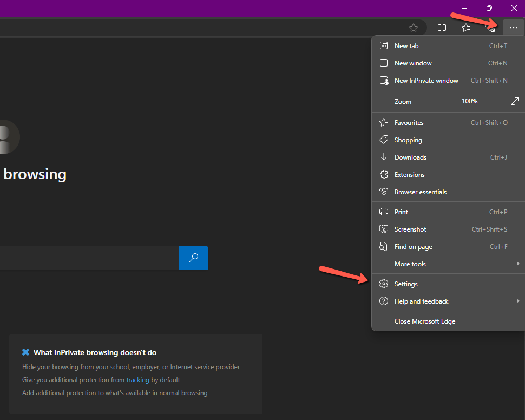
Task: Click inside the search input field
Action: click(x=87, y=258)
